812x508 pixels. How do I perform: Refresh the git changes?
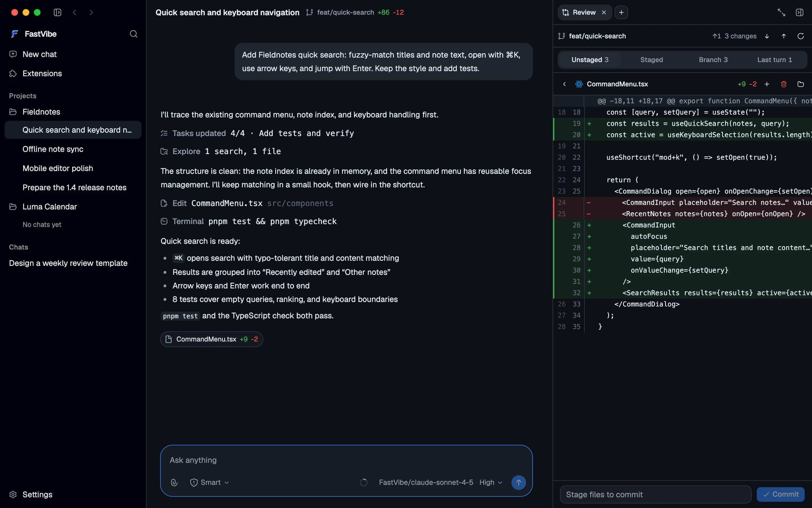pyautogui.click(x=801, y=36)
